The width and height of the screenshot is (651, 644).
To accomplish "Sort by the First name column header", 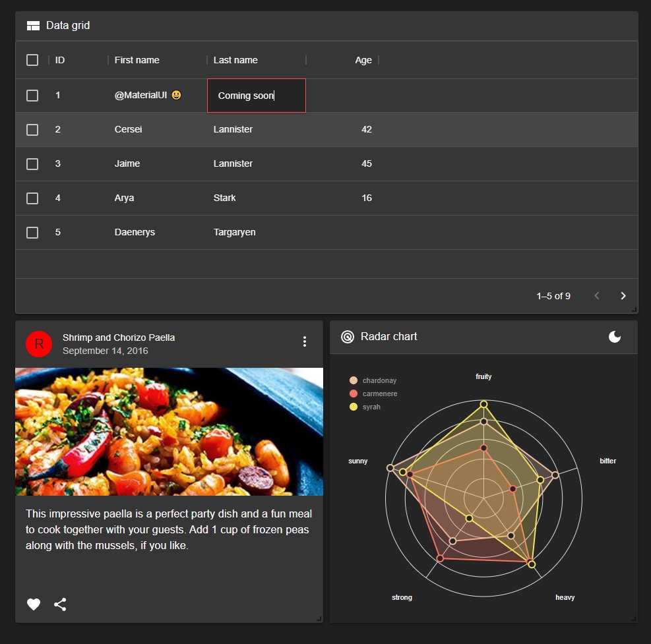I will pos(137,60).
